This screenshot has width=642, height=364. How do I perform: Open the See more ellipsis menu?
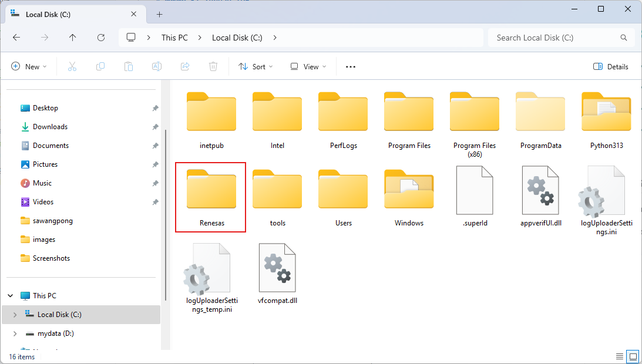click(x=351, y=67)
